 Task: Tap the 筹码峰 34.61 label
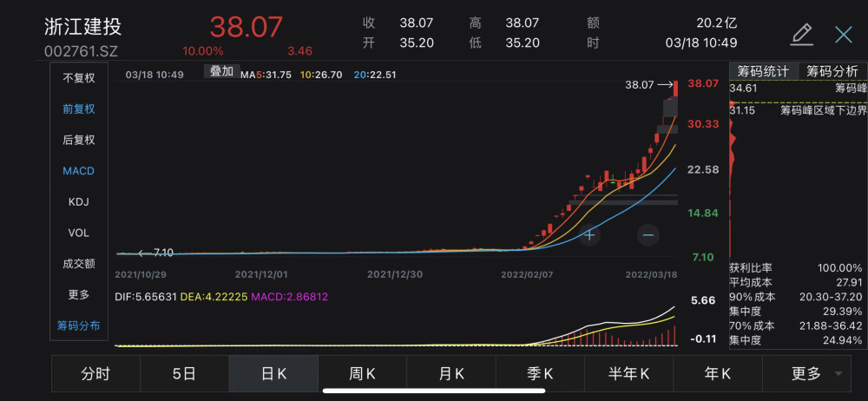798,88
